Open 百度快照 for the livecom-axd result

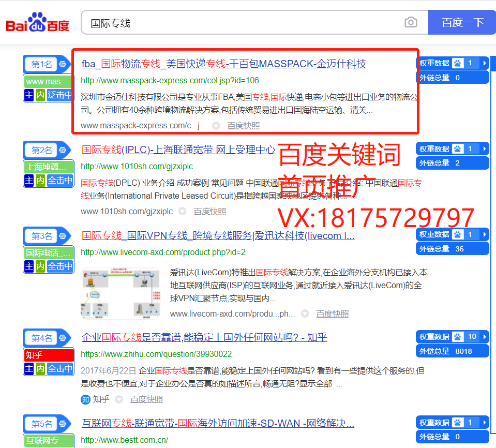pos(333,314)
